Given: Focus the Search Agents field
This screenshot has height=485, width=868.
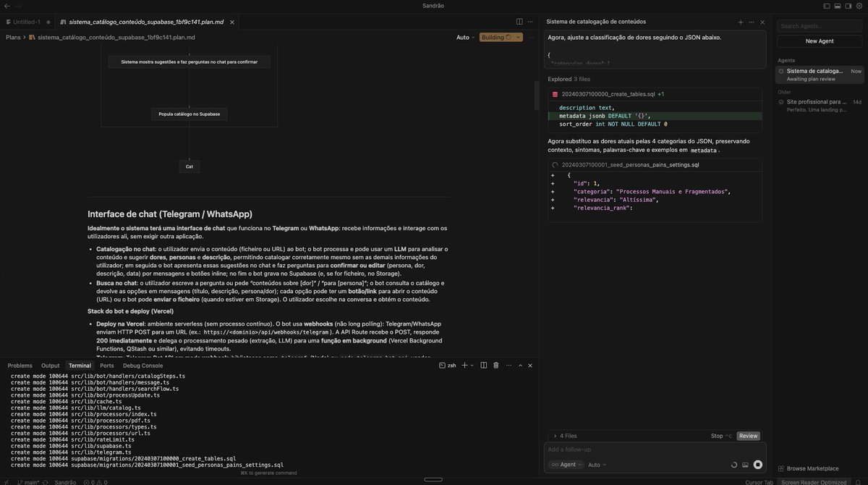Looking at the screenshot, I should pos(820,26).
